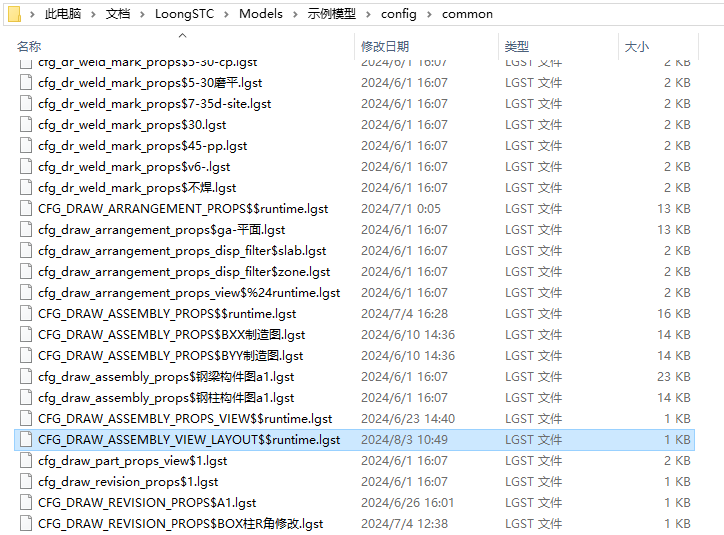This screenshot has height=535, width=724.
Task: Sort files by 类型 column header
Action: [x=517, y=47]
